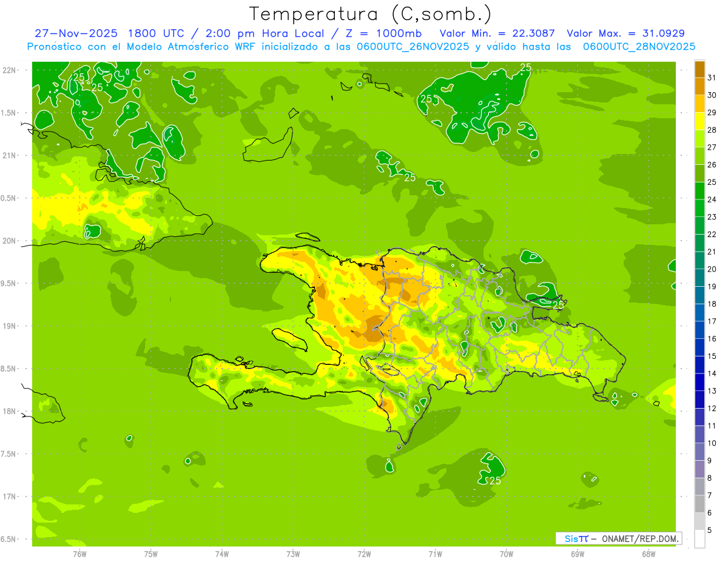This screenshot has width=728, height=562.
Task: Click legend scale value 31
Action: point(712,78)
